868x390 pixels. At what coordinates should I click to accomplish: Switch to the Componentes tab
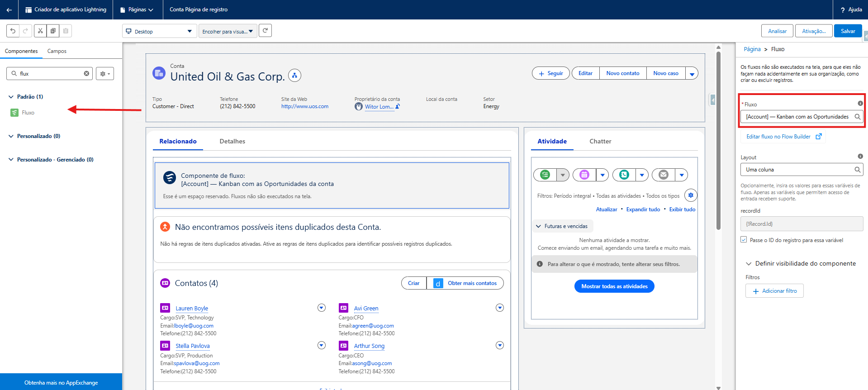[21, 51]
